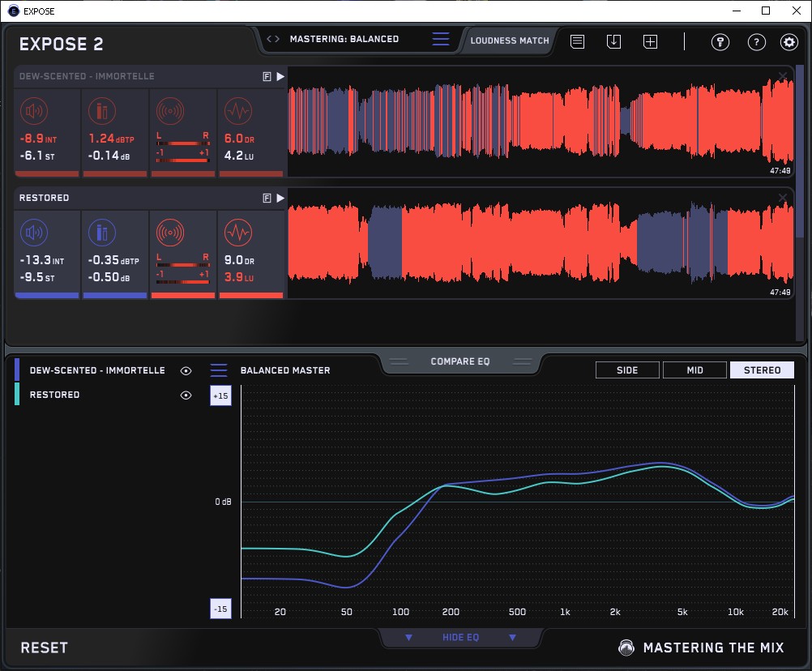The image size is (812, 671).
Task: Toggle visibility of Restored EQ curve
Action: pyautogui.click(x=186, y=395)
